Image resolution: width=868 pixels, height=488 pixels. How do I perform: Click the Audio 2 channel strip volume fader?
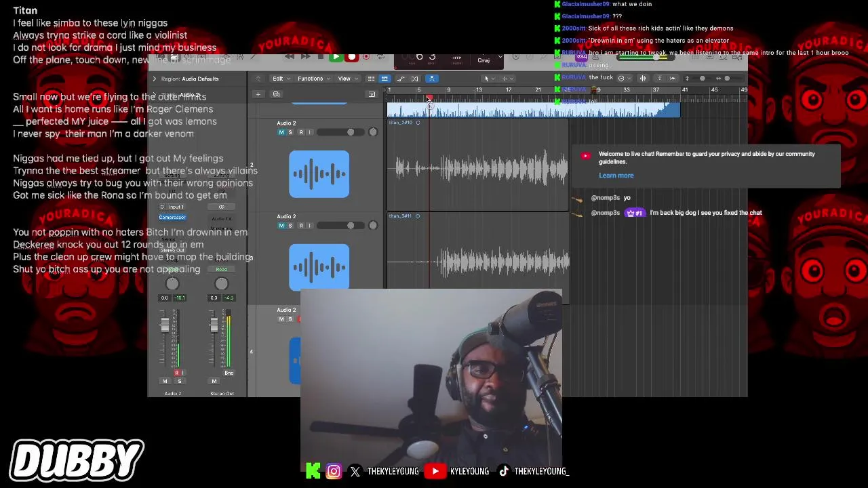[x=164, y=326]
